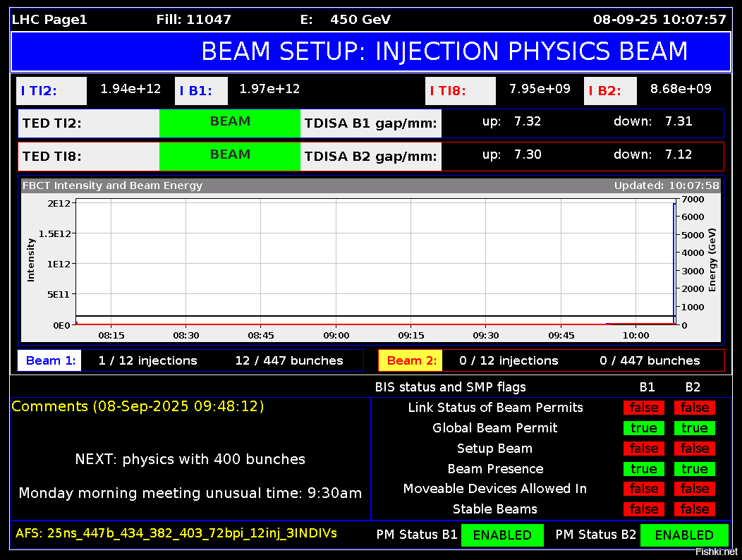Click the BIS status and SMP flags heading
Viewport: 742px width, 560px height.
450,387
